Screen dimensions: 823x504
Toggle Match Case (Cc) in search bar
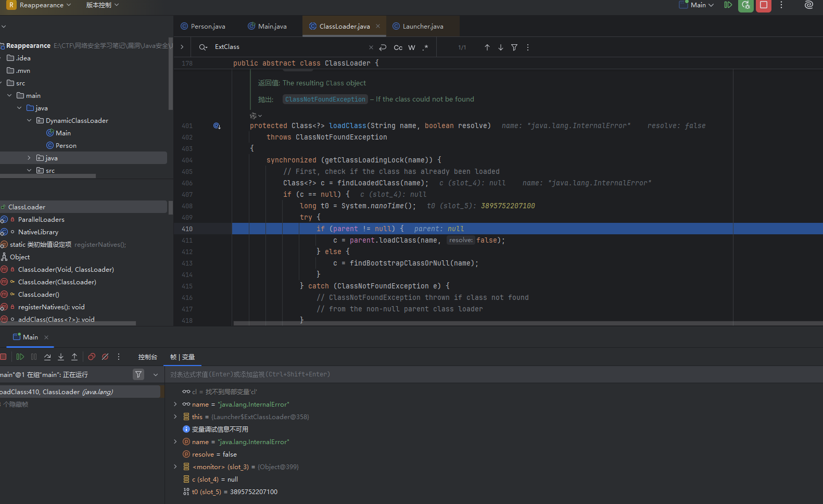click(x=398, y=47)
